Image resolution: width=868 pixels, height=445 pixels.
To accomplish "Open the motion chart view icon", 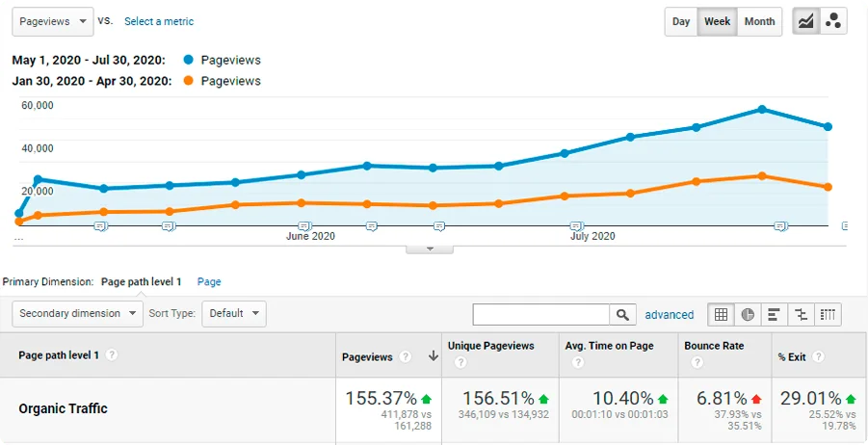I will click(833, 21).
